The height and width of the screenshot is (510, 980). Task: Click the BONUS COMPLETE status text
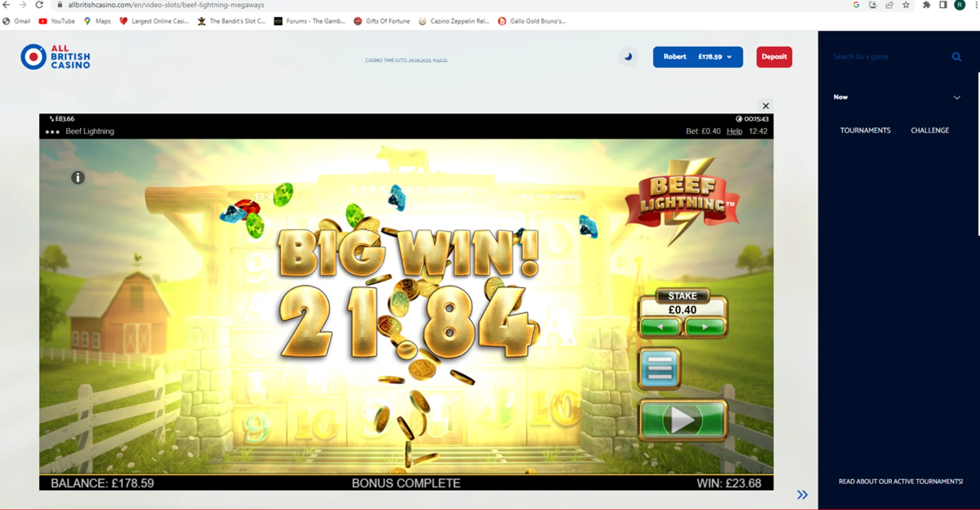tap(406, 483)
